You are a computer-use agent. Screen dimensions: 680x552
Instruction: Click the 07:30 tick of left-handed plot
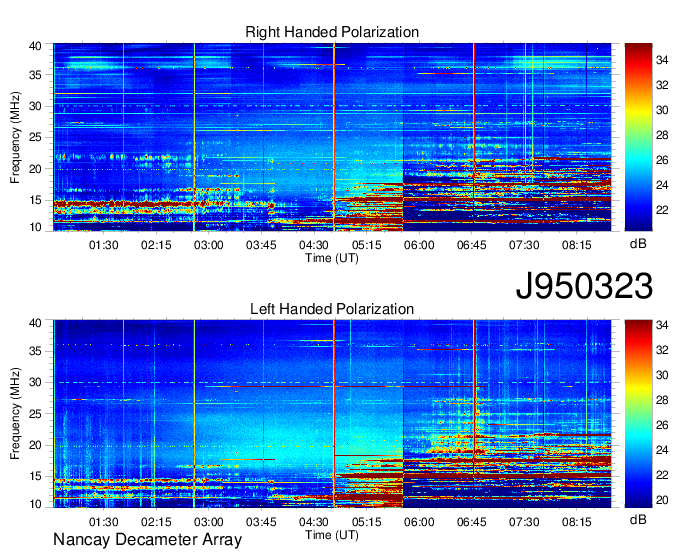click(524, 522)
